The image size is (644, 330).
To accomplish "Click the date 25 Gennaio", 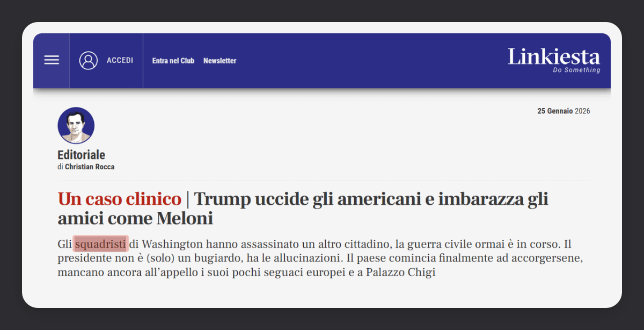I will pos(555,111).
